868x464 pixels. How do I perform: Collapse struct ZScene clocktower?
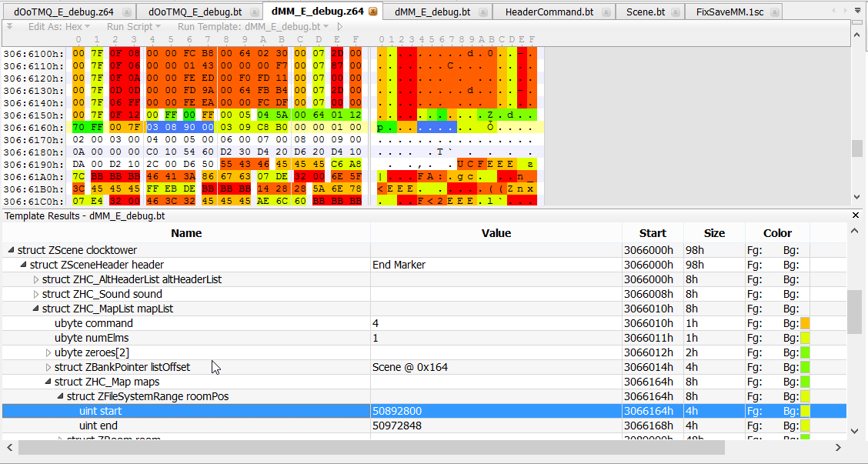(x=11, y=250)
